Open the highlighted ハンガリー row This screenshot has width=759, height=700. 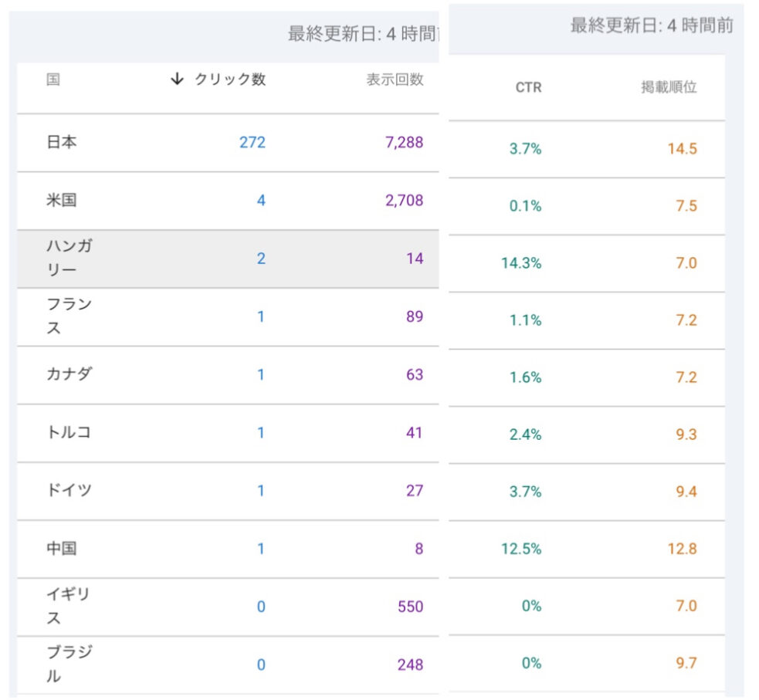tap(69, 259)
